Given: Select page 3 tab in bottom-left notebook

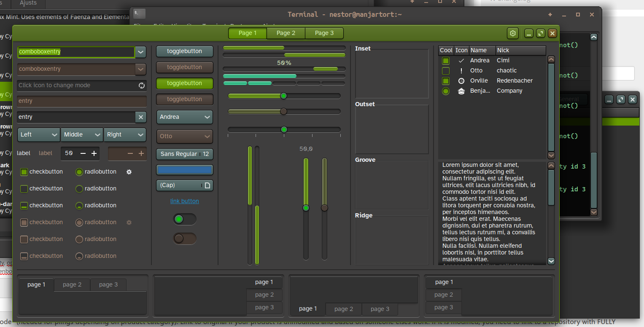Looking at the screenshot, I should pyautogui.click(x=108, y=285).
